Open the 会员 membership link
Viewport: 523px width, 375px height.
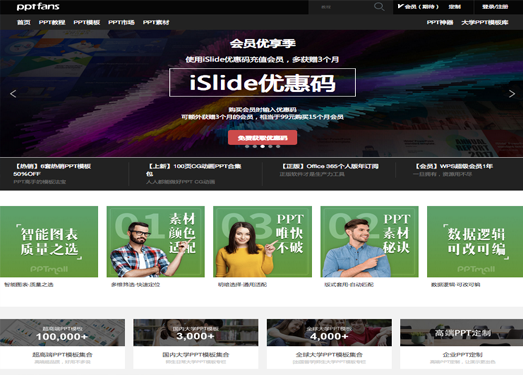[x=418, y=7]
